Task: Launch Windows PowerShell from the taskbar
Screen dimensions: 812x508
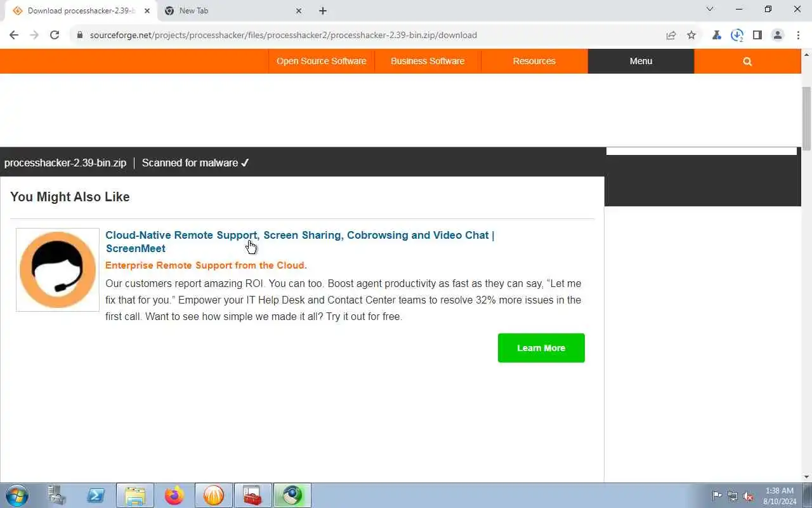Action: (x=96, y=495)
